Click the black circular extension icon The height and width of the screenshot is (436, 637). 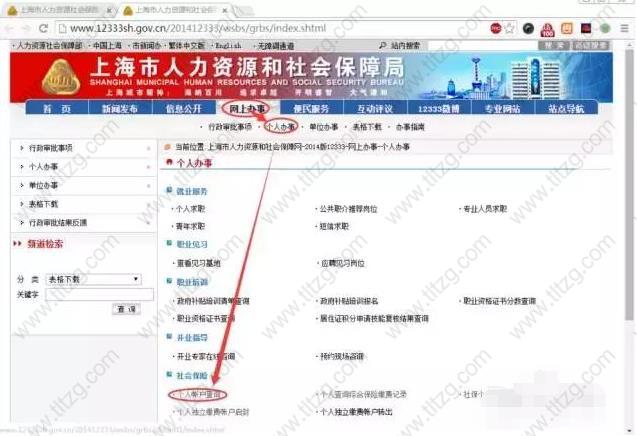point(528,28)
